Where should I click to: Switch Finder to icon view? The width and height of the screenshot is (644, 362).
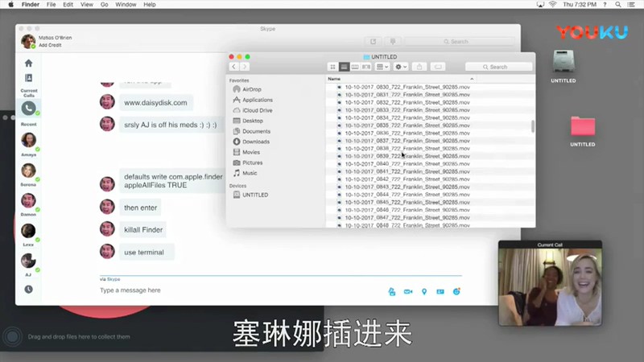332,67
